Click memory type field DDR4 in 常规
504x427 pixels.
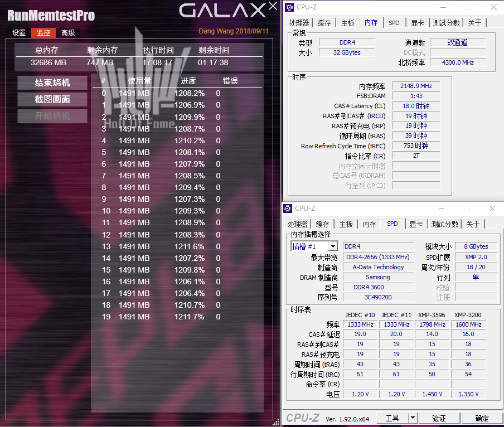pos(347,42)
